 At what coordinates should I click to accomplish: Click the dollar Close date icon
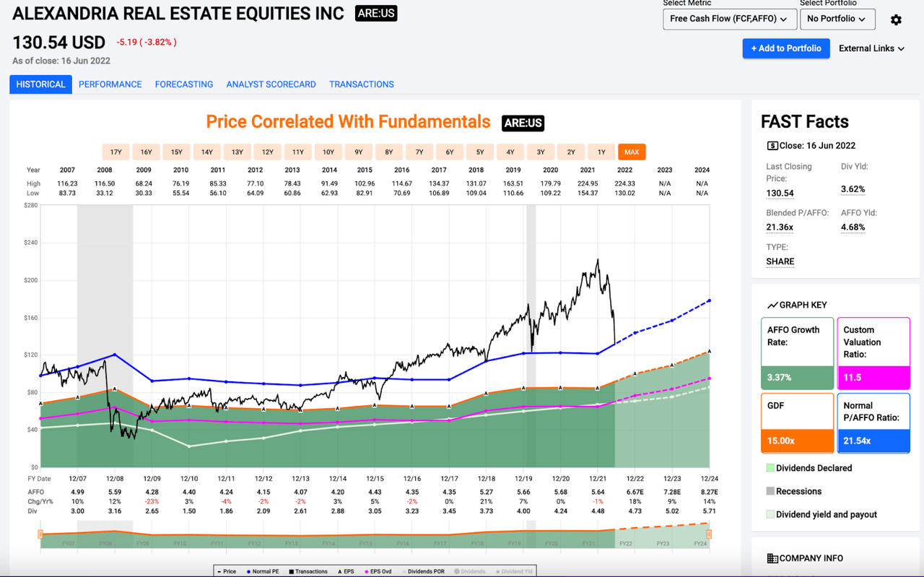[x=772, y=146]
